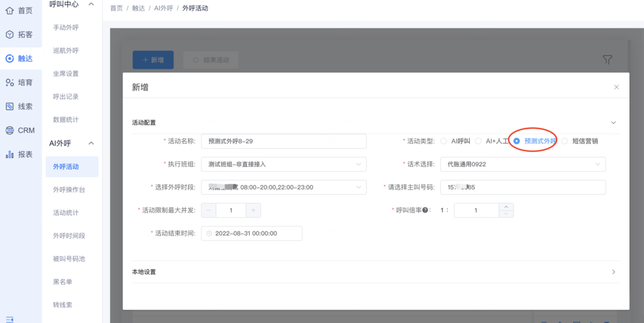Viewport: 644px width, 323px height.
Task: Open the 执行班组 dropdown
Action: tap(283, 164)
